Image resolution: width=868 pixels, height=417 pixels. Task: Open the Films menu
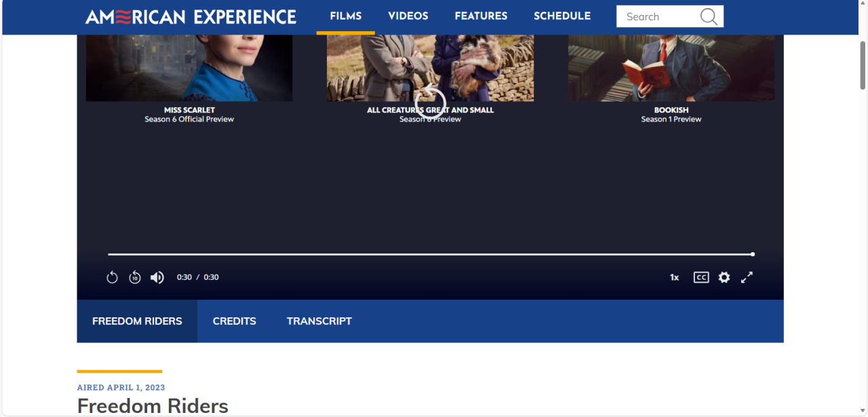click(346, 16)
